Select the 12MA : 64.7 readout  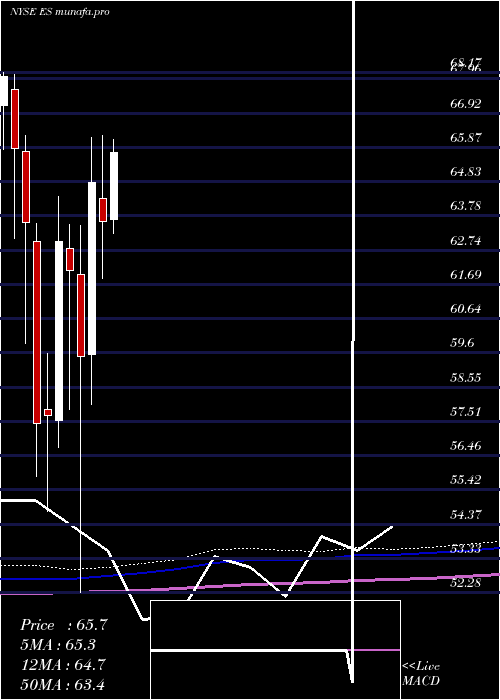(64, 665)
